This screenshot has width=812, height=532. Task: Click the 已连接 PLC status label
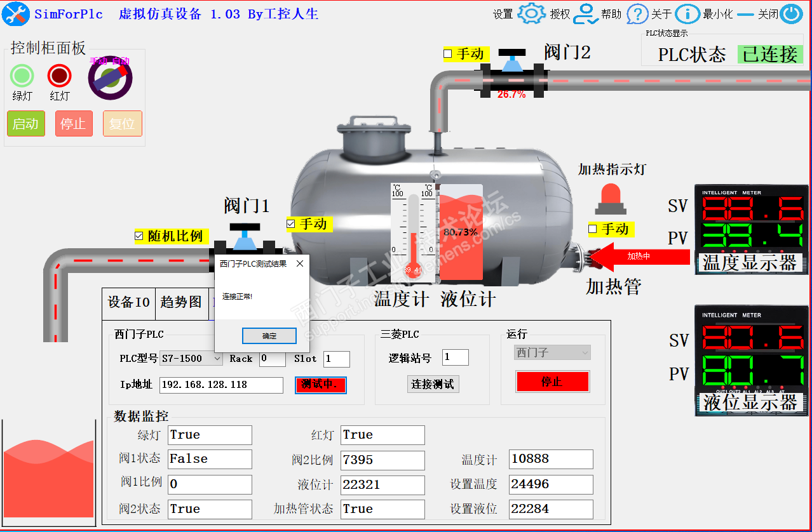point(770,55)
